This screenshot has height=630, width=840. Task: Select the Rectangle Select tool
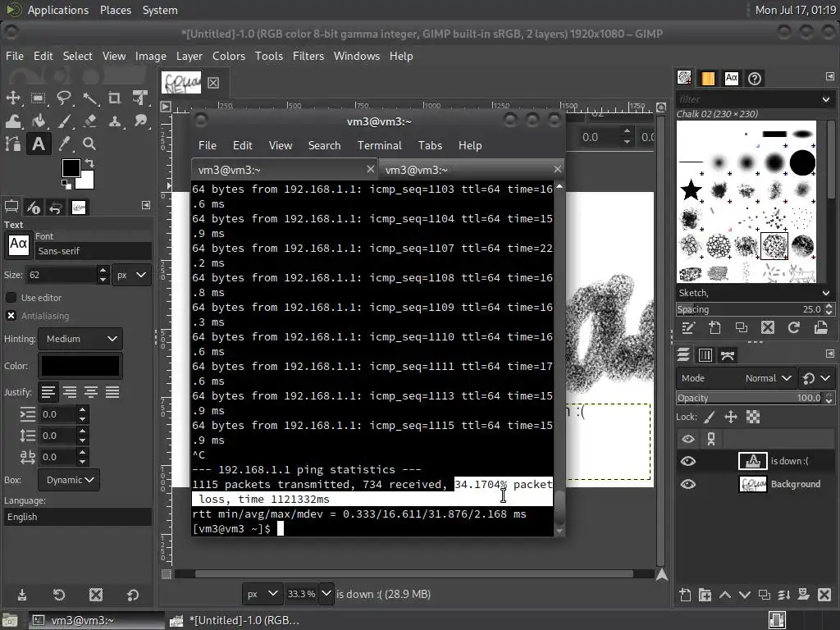[38, 98]
